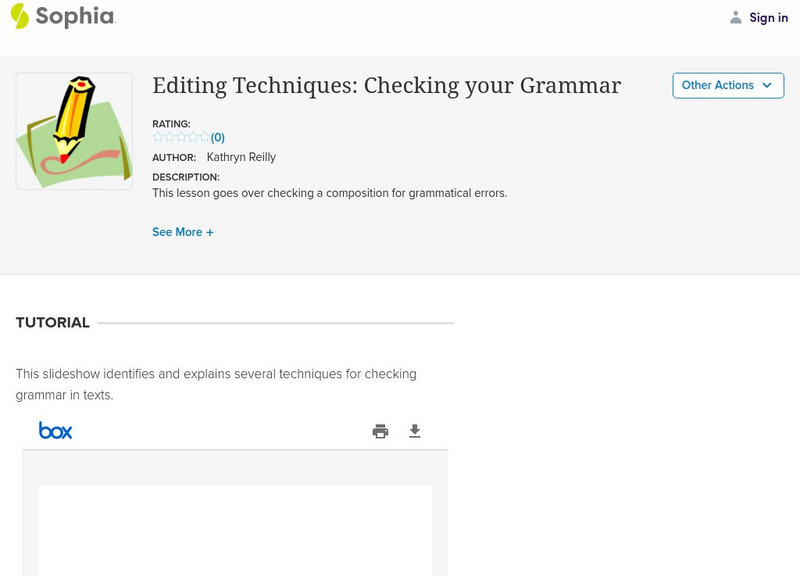Select the fifth rating star

coord(204,137)
